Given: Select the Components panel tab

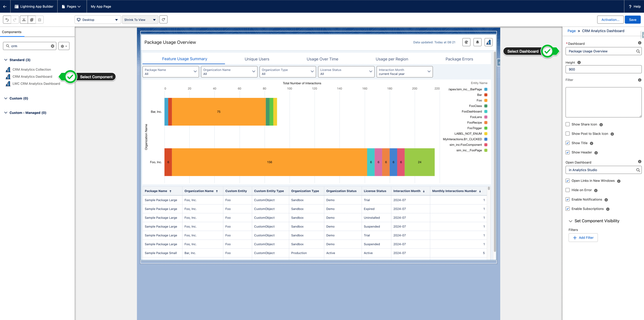Looking at the screenshot, I should [x=12, y=32].
